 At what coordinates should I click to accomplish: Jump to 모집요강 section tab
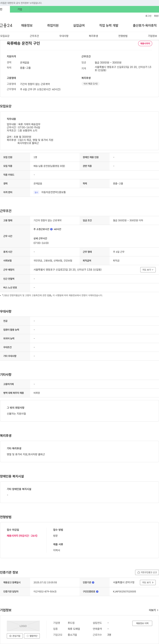(x=5, y=36)
